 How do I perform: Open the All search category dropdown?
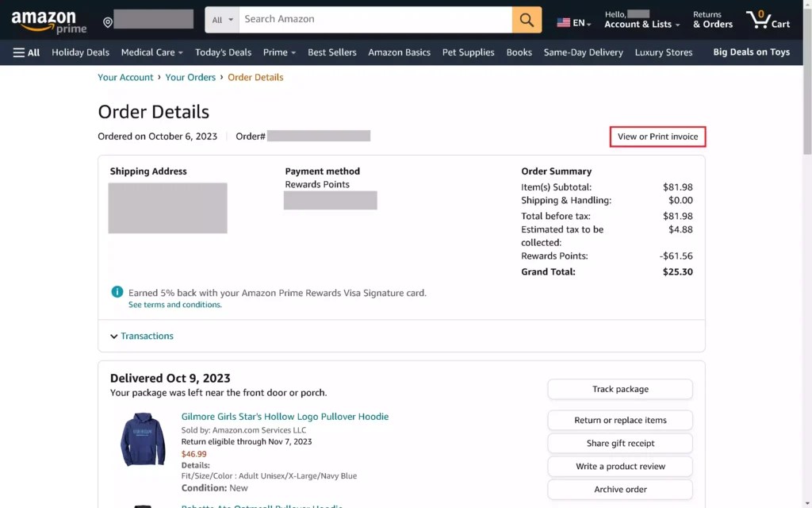pos(220,19)
